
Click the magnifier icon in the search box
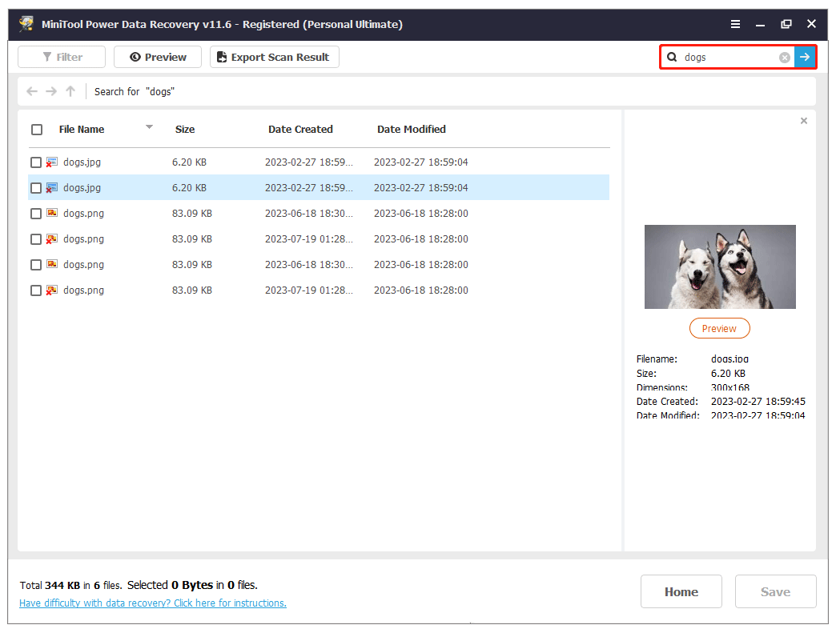(x=671, y=57)
